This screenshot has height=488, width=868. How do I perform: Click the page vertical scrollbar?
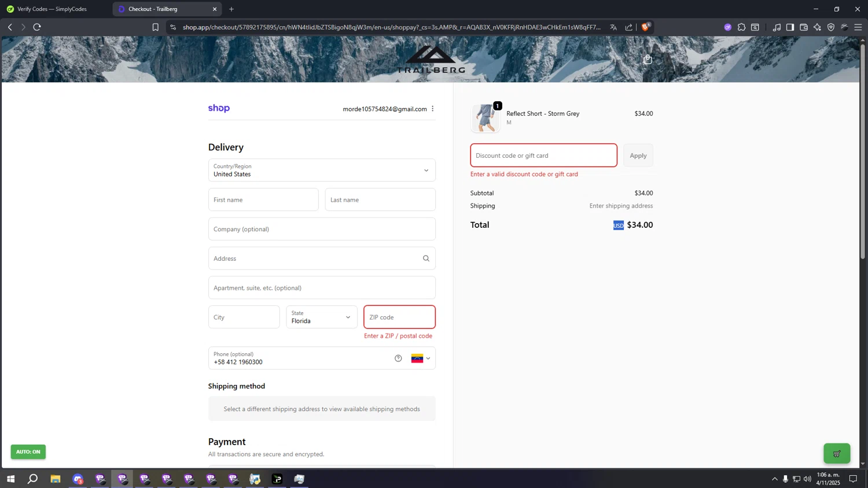click(x=862, y=150)
